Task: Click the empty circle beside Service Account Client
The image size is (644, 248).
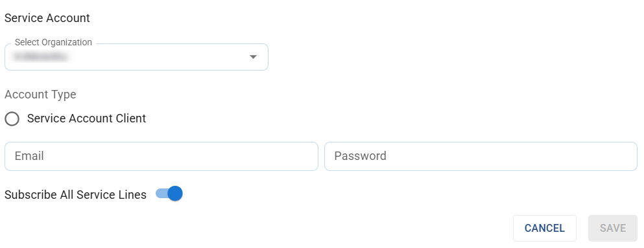Action: (12, 119)
